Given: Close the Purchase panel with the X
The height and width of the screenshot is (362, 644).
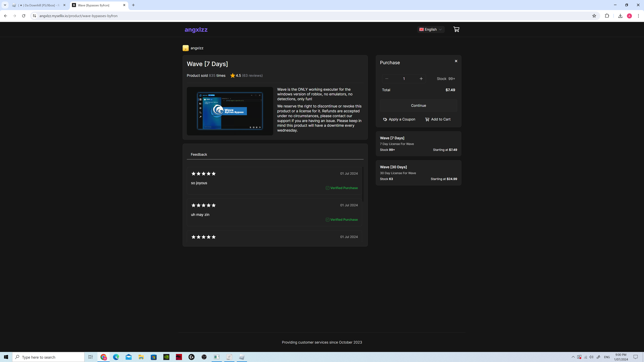Looking at the screenshot, I should [456, 61].
